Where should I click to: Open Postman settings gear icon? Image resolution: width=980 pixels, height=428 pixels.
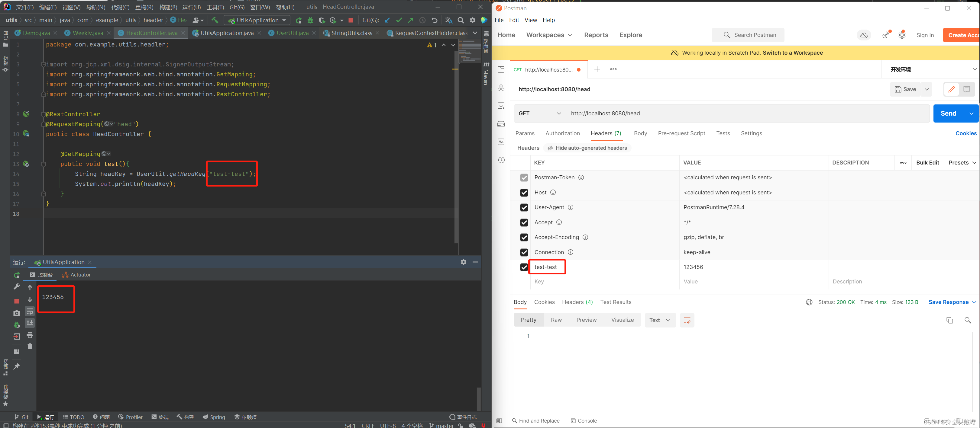tap(902, 35)
